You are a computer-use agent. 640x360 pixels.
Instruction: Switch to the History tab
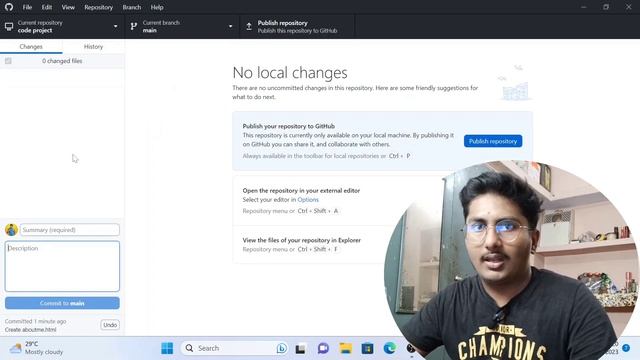coord(93,47)
